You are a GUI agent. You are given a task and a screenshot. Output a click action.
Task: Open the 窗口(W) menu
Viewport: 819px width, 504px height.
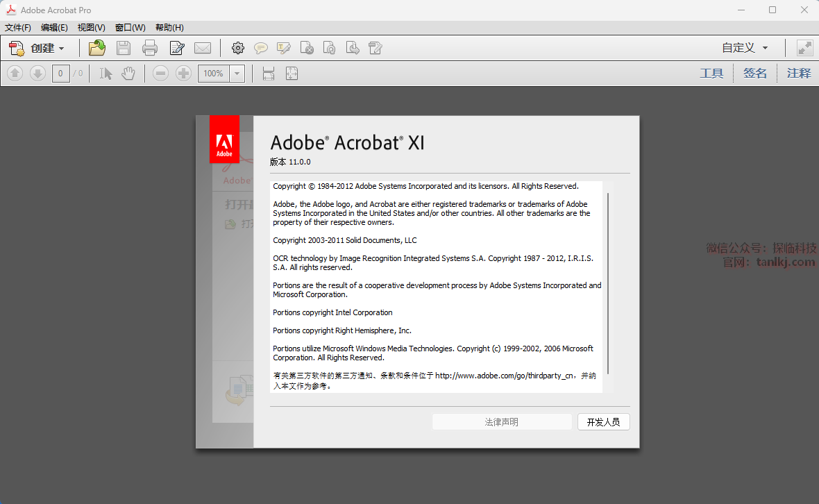pos(130,28)
